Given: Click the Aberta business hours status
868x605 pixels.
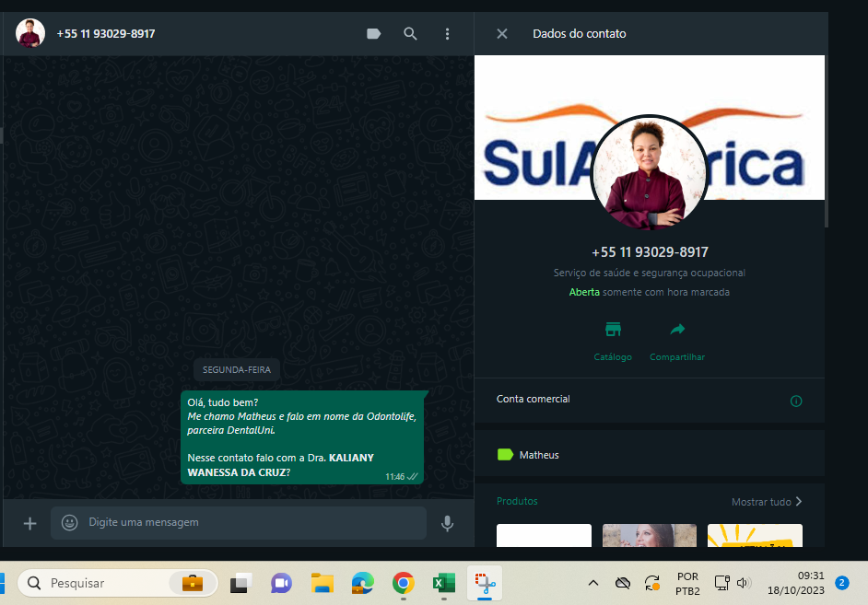Looking at the screenshot, I should 584,292.
